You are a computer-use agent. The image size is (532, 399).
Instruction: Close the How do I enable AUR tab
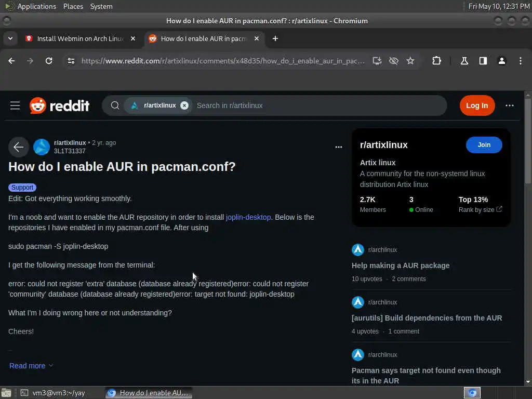(257, 38)
